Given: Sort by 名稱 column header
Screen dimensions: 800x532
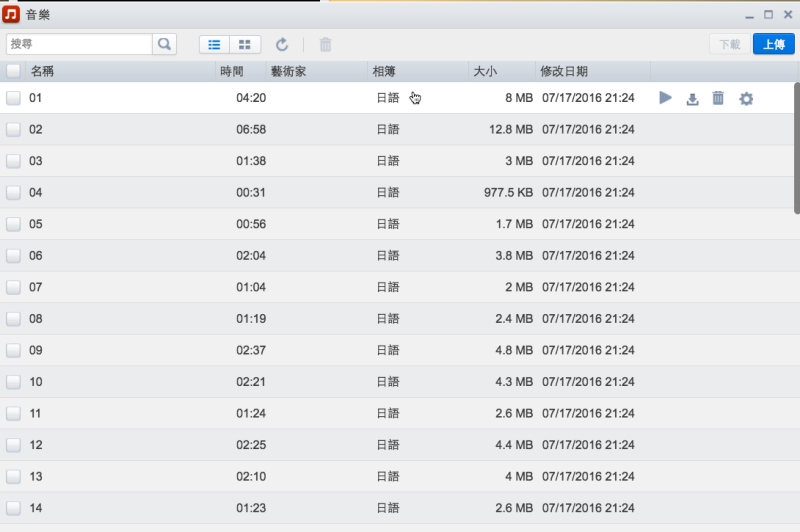Looking at the screenshot, I should [x=42, y=71].
